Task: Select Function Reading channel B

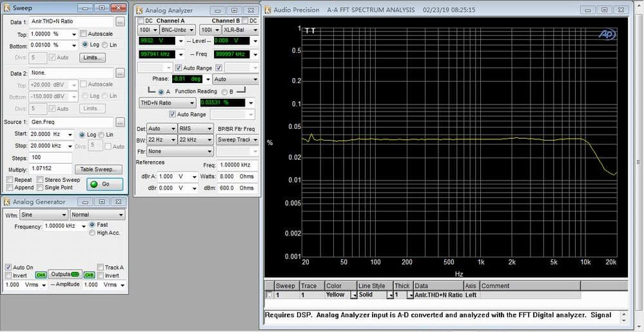Action: (x=225, y=92)
